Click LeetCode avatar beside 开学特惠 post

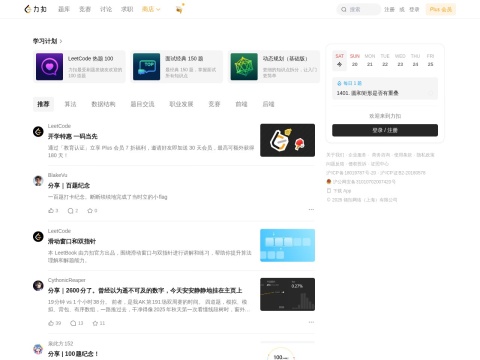click(x=38, y=132)
